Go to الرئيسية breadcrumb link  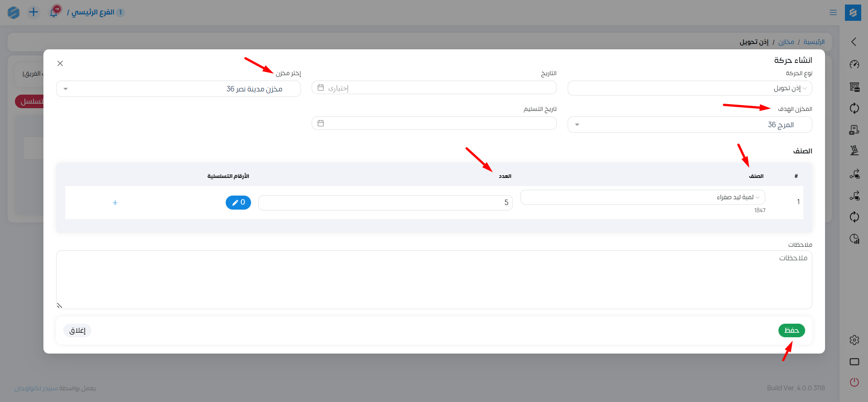point(814,42)
